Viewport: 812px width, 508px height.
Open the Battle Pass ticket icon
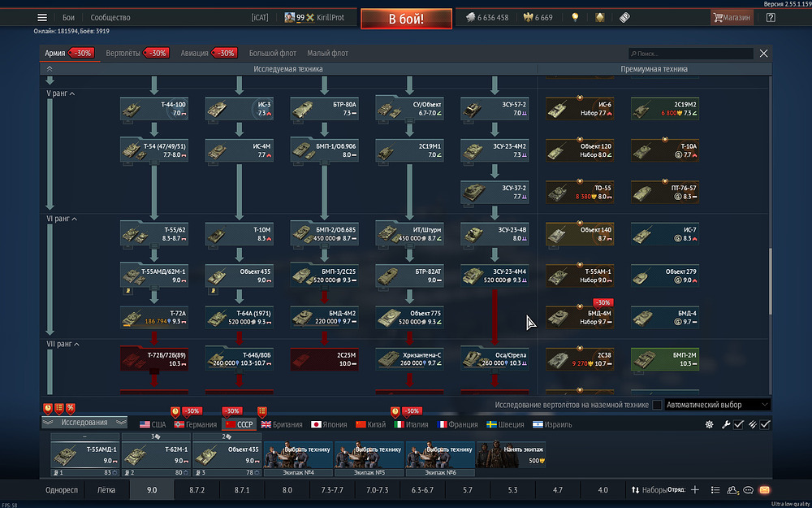click(x=624, y=17)
